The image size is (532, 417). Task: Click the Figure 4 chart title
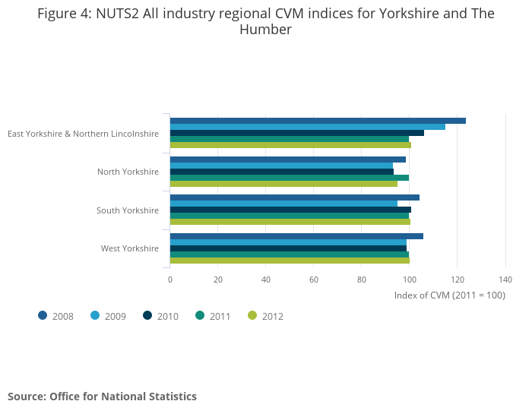[x=265, y=21]
